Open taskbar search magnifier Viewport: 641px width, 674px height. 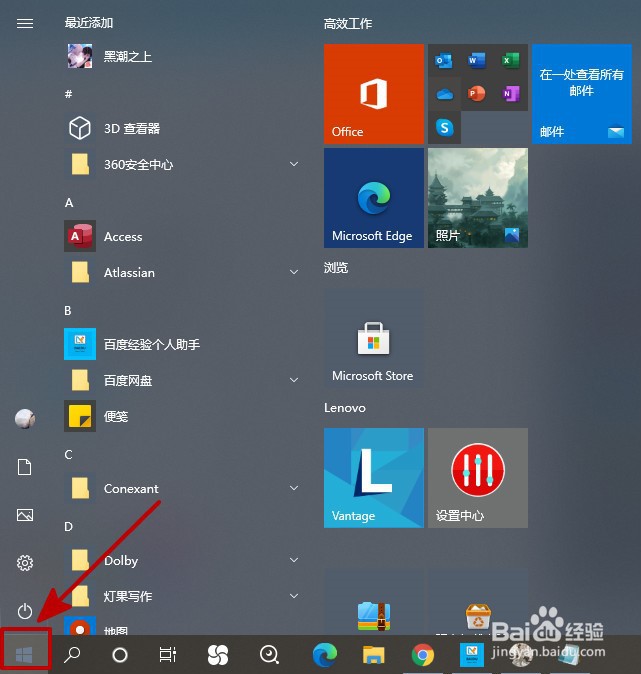pyautogui.click(x=72, y=655)
